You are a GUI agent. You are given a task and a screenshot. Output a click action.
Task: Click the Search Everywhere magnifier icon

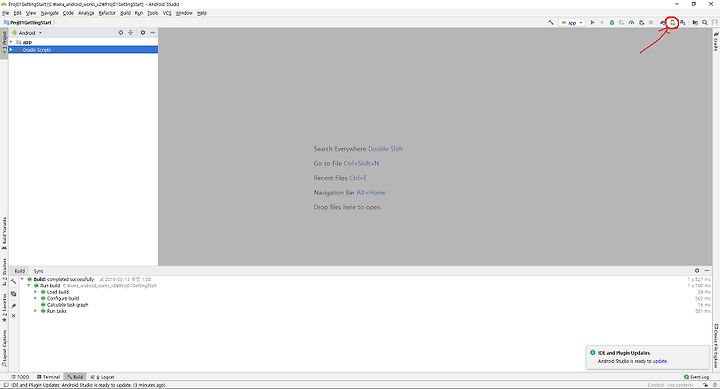click(705, 23)
